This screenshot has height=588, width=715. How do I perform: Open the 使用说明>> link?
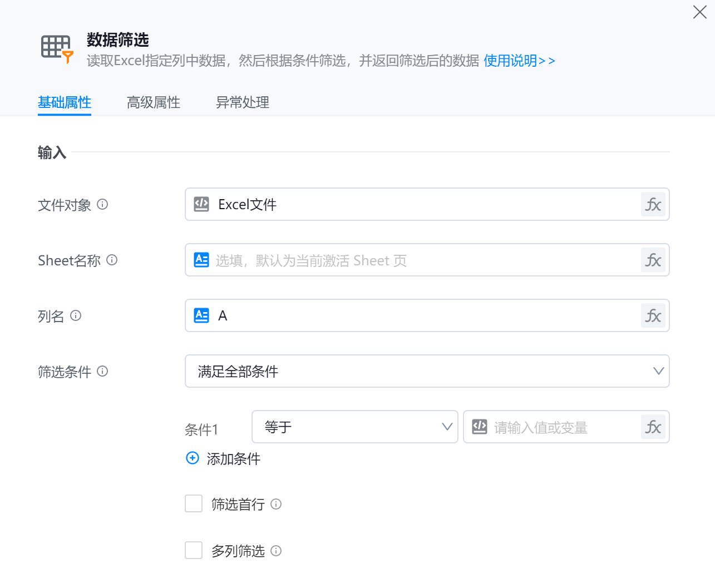coord(519,61)
